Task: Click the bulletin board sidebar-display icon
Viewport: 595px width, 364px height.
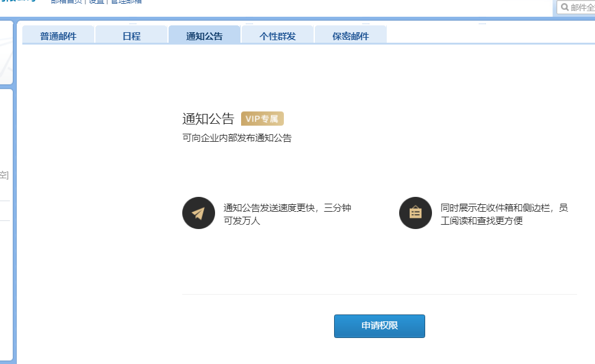Action: click(x=415, y=214)
